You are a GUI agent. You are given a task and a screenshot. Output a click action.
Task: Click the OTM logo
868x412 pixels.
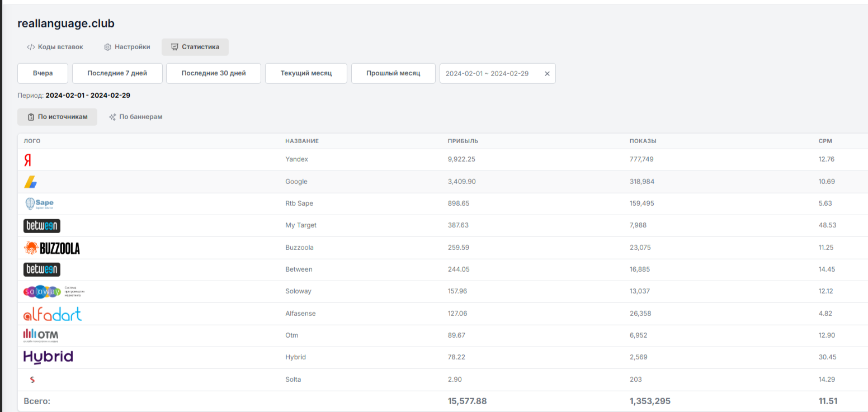[x=41, y=335]
